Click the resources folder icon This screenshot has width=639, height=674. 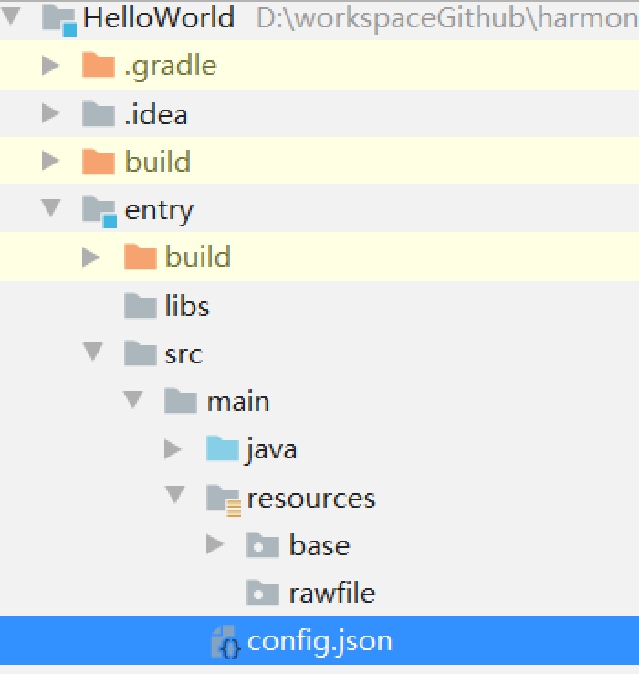222,497
